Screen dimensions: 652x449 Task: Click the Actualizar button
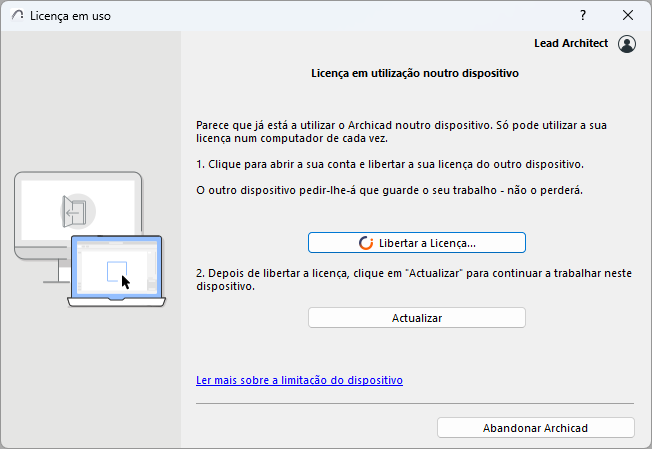(417, 318)
